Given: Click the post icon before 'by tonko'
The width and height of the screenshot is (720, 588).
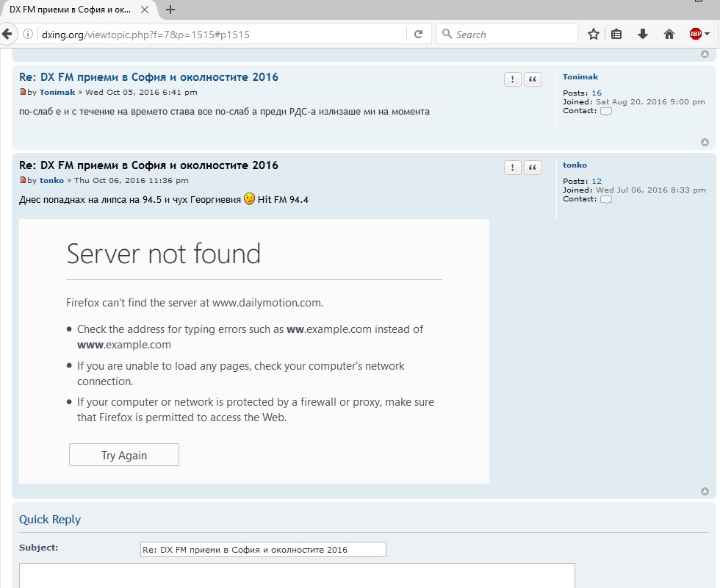Looking at the screenshot, I should coord(23,180).
